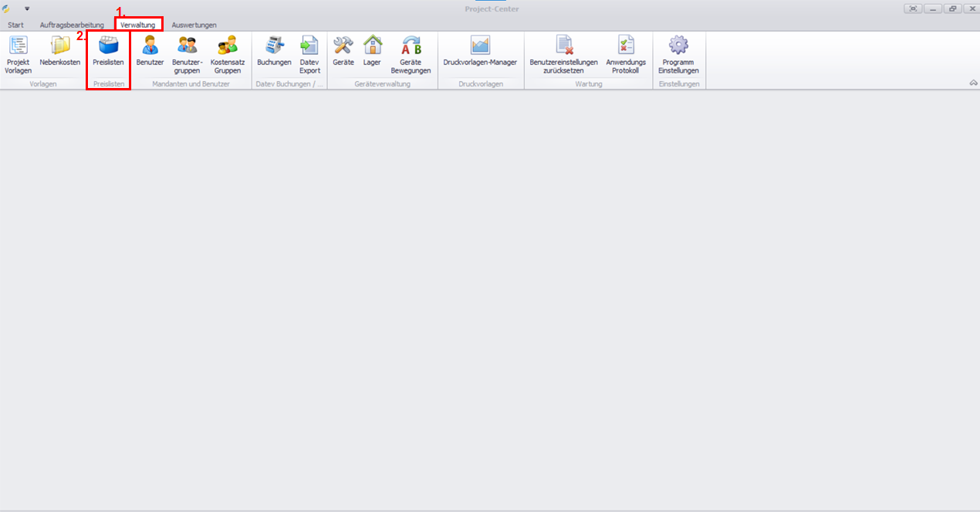Go to the Auswertungen tab

[x=194, y=25]
